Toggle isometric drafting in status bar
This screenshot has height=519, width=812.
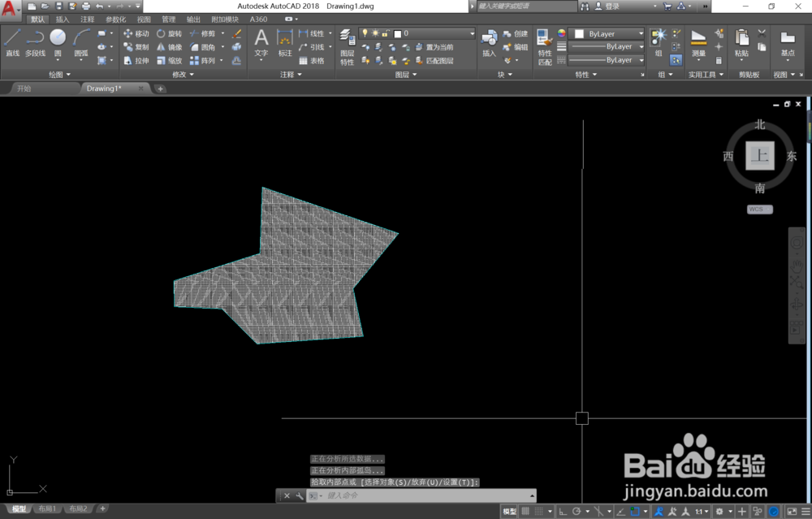598,511
